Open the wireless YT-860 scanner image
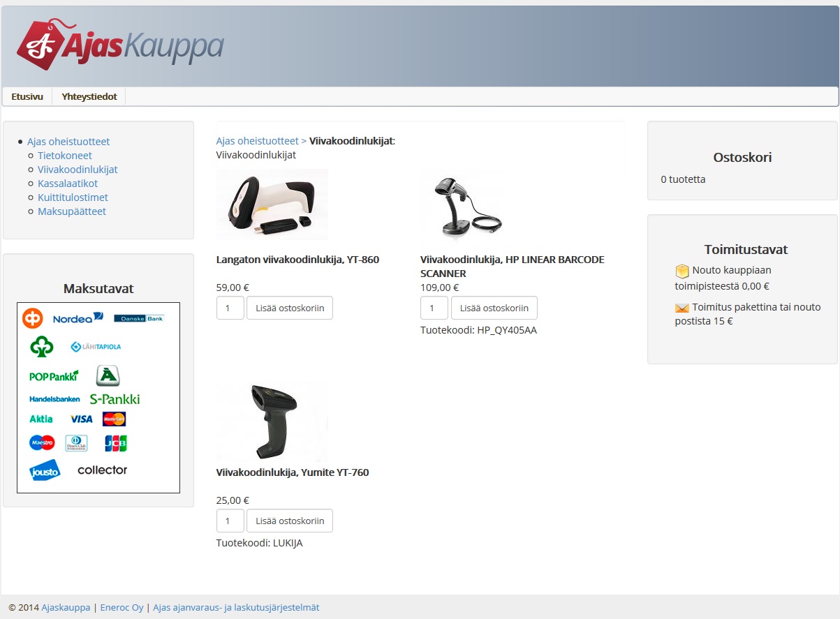 [x=272, y=204]
